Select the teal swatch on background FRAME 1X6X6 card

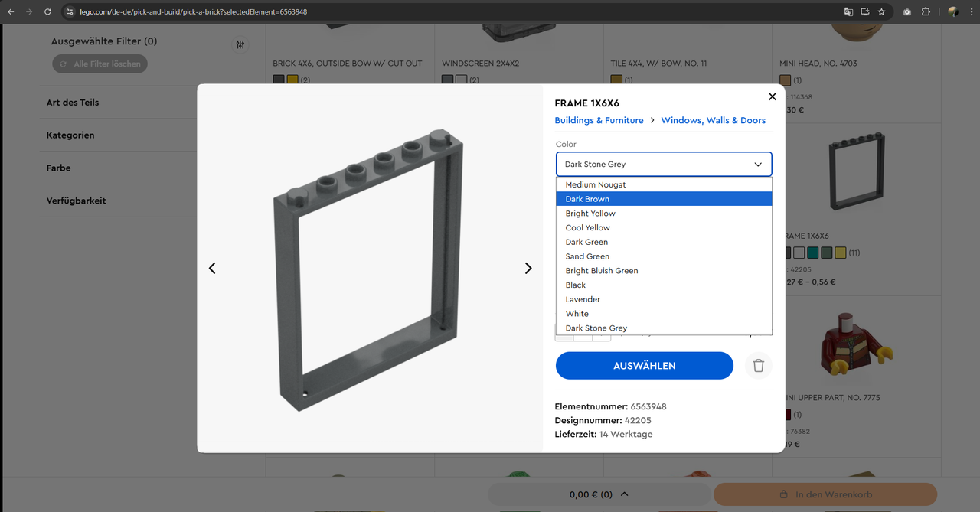(x=813, y=253)
